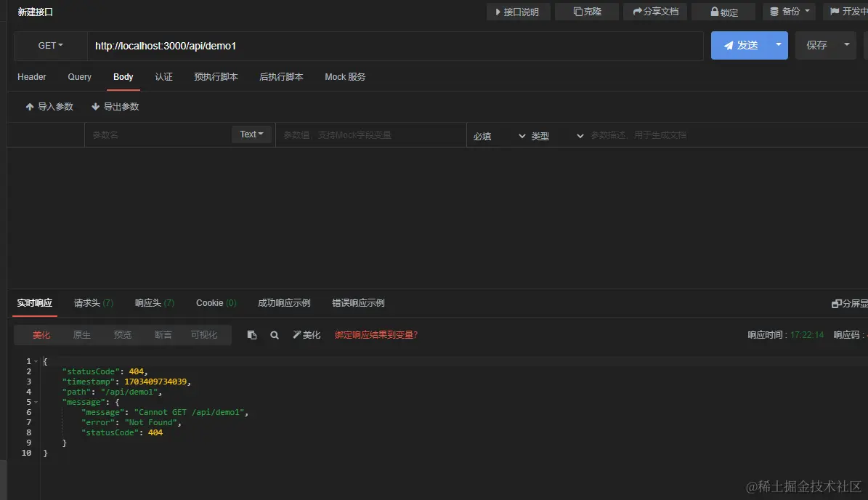The image size is (868, 500).
Task: Select the 实时响应 tab
Action: (35, 303)
